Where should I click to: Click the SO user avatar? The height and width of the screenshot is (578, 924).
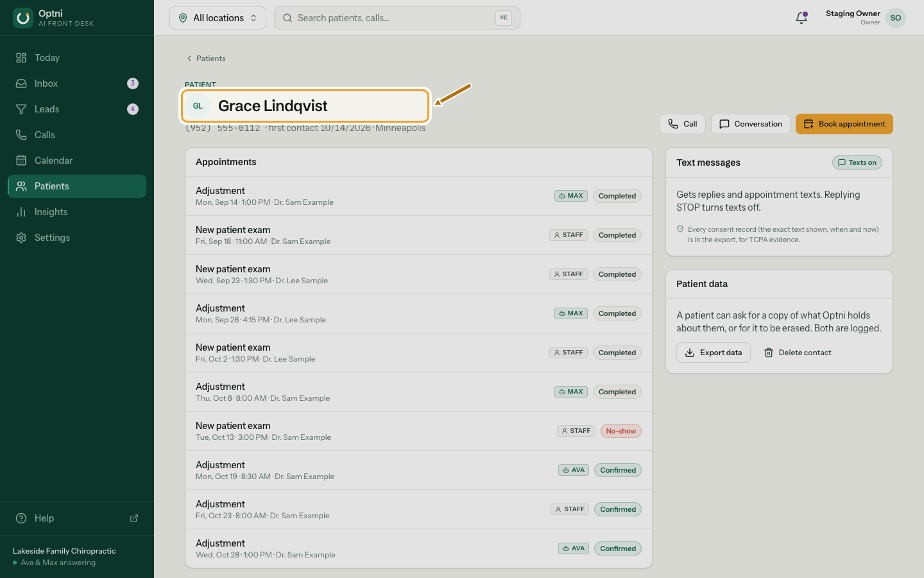click(x=896, y=18)
